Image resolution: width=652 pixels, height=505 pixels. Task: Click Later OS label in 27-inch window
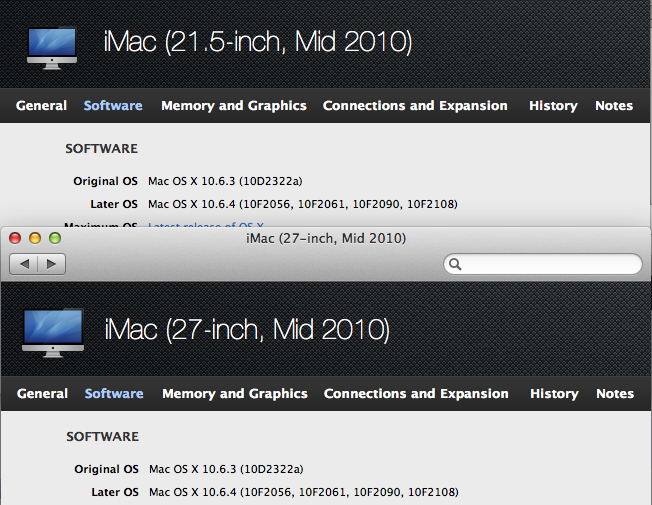click(x=115, y=492)
